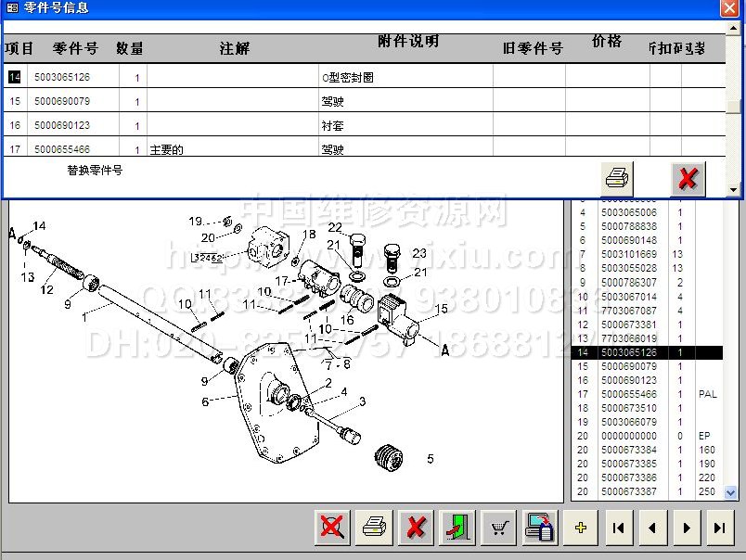Open the shopping cart
Image resolution: width=746 pixels, height=560 pixels.
(499, 528)
